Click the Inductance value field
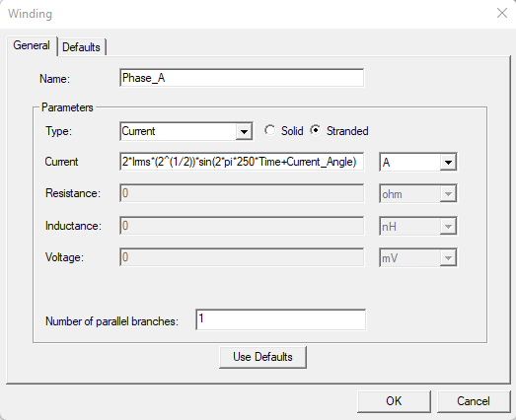 coord(242,226)
